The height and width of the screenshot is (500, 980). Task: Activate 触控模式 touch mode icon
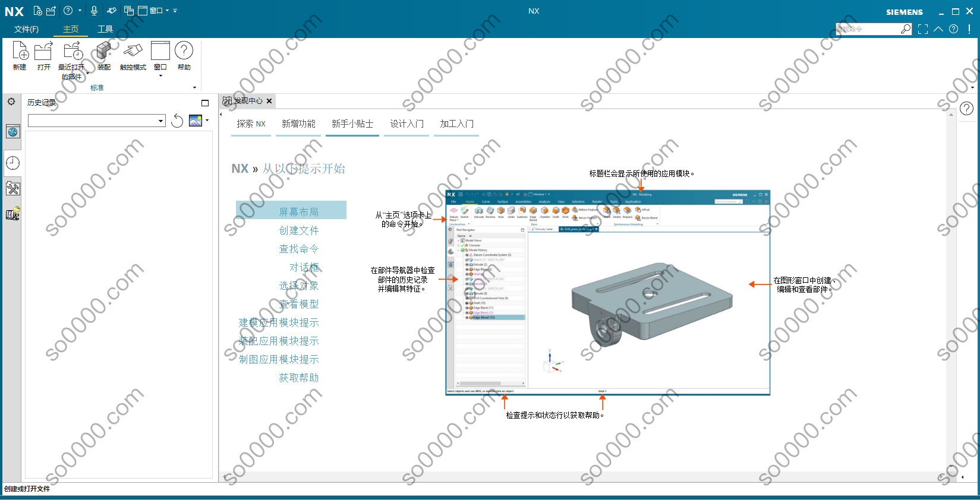pyautogui.click(x=133, y=50)
